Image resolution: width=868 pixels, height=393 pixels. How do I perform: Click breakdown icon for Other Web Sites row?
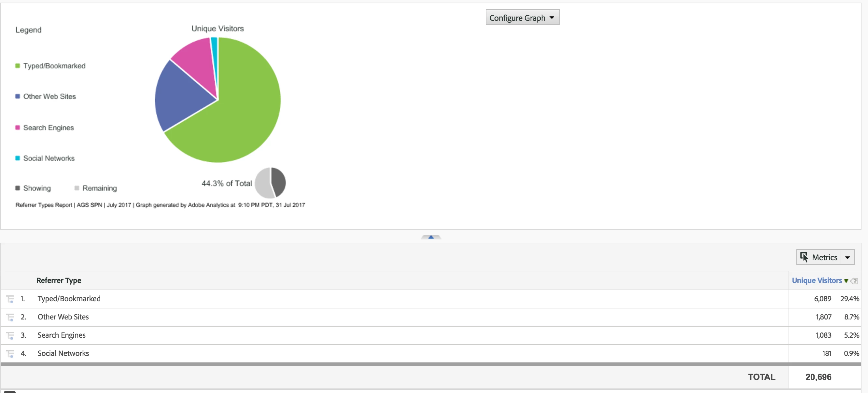[10, 317]
